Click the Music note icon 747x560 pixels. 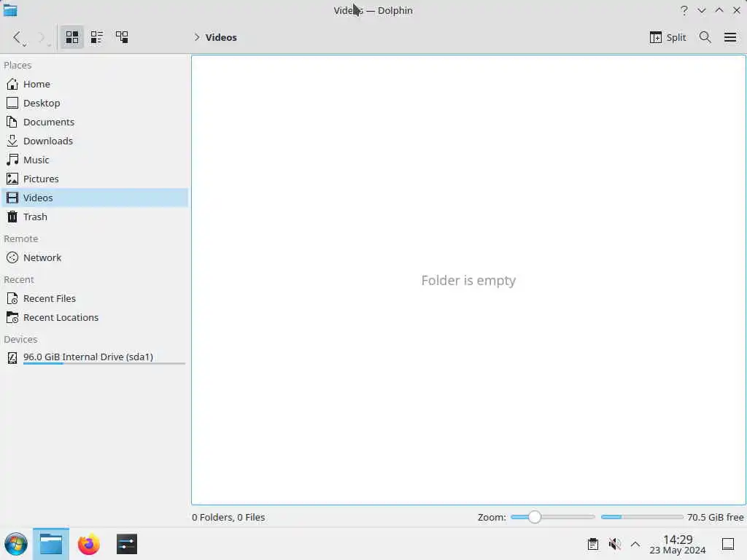coord(12,160)
